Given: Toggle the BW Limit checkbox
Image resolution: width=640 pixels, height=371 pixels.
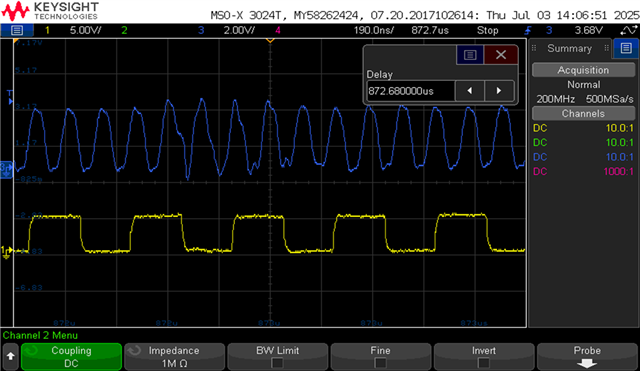Looking at the screenshot, I should point(278,362).
